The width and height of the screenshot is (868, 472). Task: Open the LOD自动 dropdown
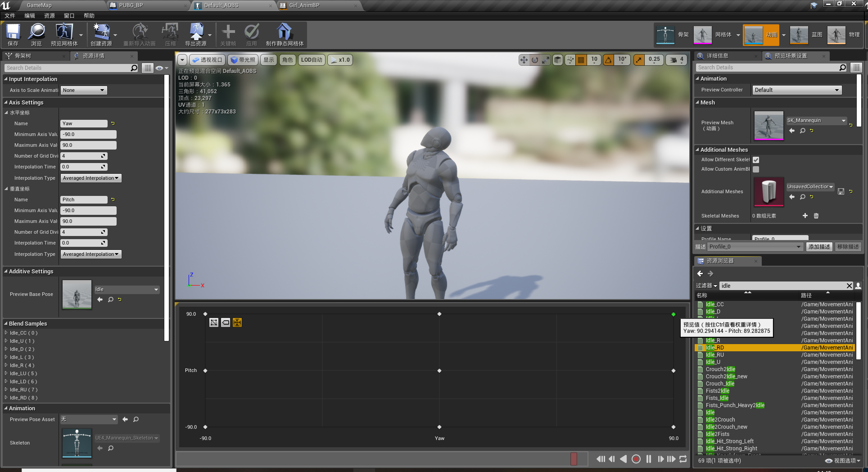coord(311,59)
